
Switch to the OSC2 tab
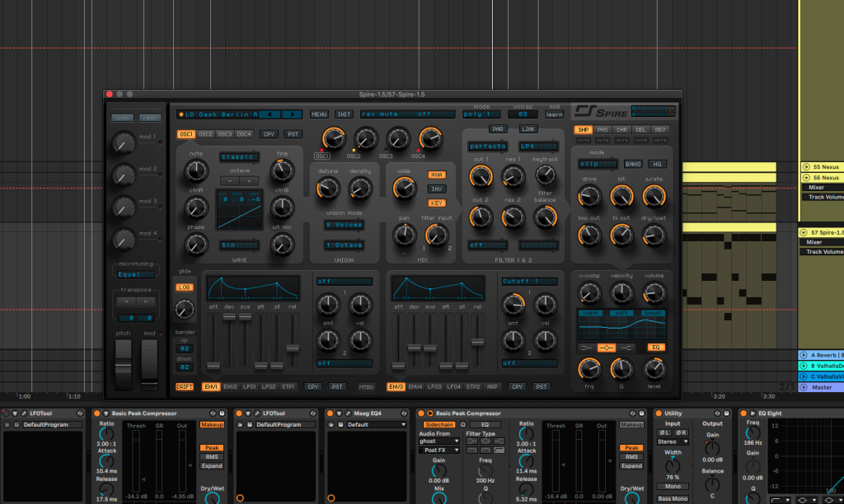click(x=206, y=134)
